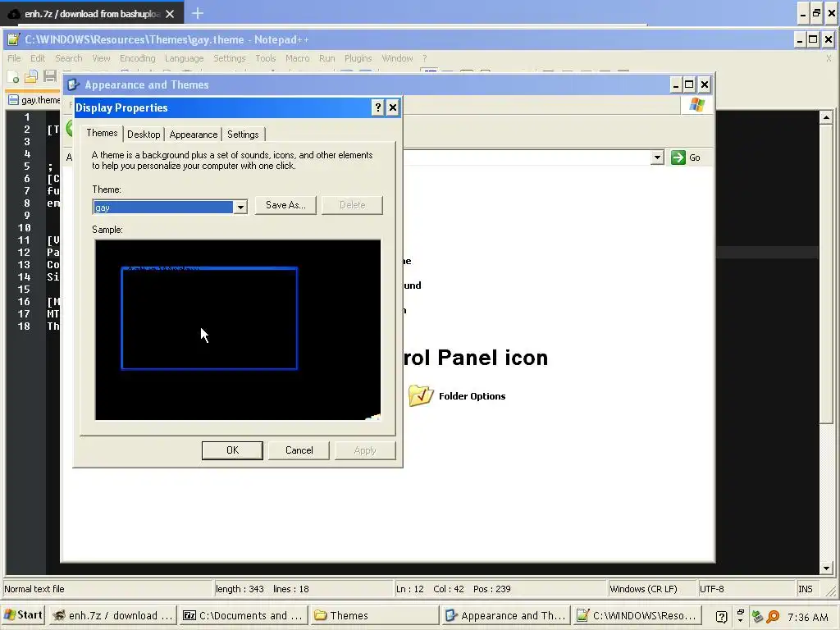Screen dimensions: 840x630
Task: Click the tray help question-mark icon
Action: pyautogui.click(x=722, y=617)
